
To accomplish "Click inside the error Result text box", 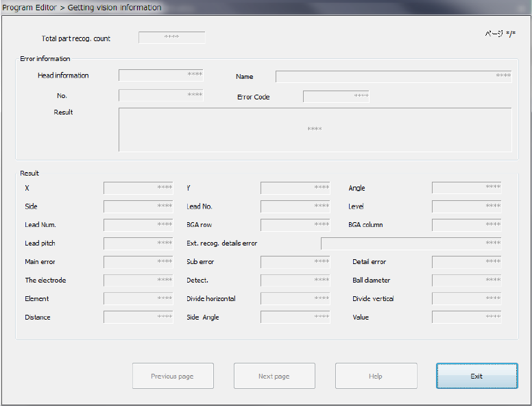I will (x=315, y=129).
